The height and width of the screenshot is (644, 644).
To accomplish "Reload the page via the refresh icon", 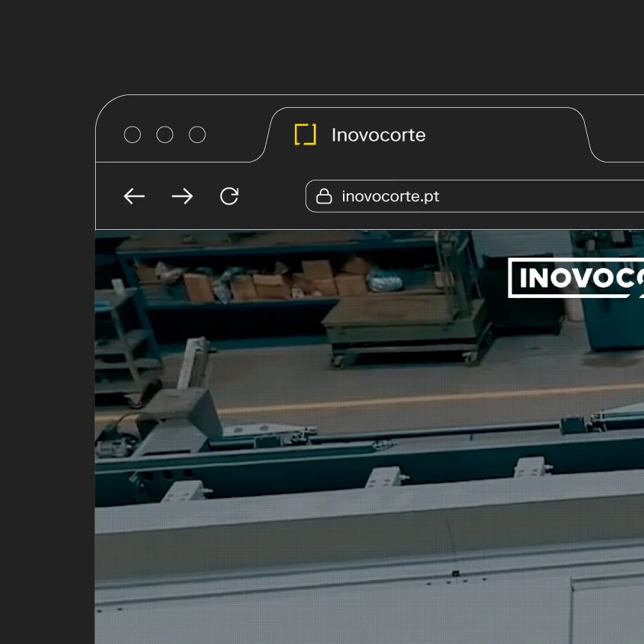I will pyautogui.click(x=229, y=196).
